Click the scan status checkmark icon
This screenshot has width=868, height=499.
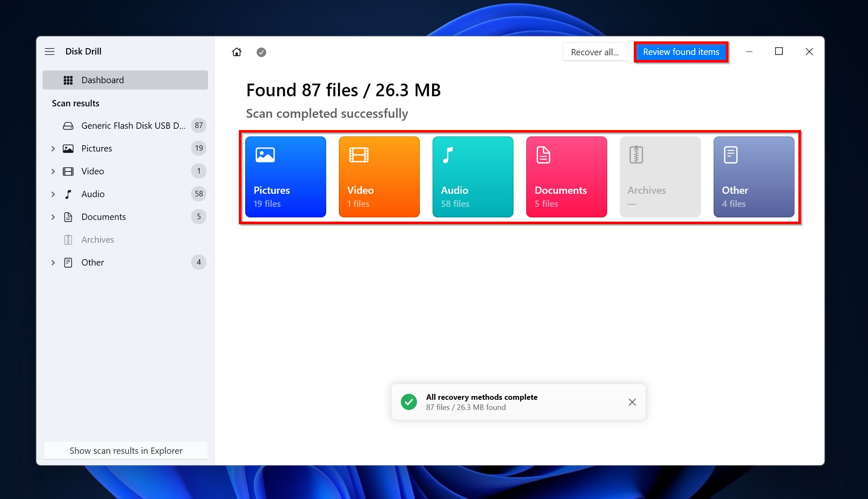[x=260, y=52]
